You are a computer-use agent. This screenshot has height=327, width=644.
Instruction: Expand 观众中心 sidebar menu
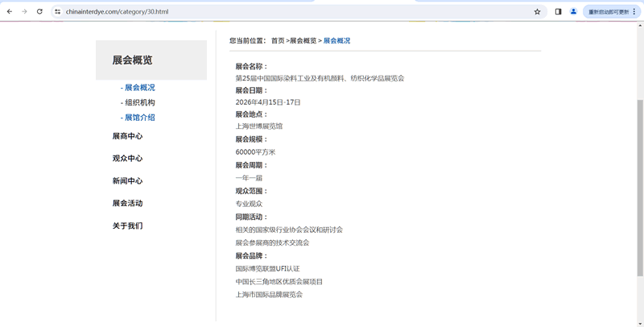point(127,159)
